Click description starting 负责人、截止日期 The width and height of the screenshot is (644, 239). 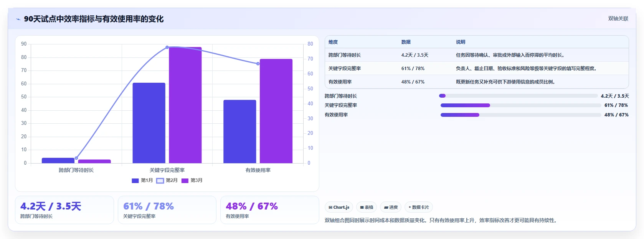coord(527,69)
